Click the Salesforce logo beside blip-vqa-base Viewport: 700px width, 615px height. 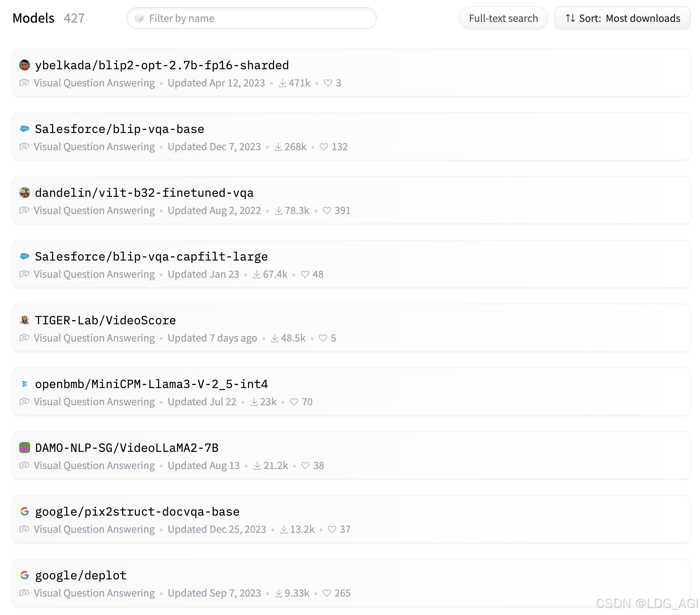(25, 129)
